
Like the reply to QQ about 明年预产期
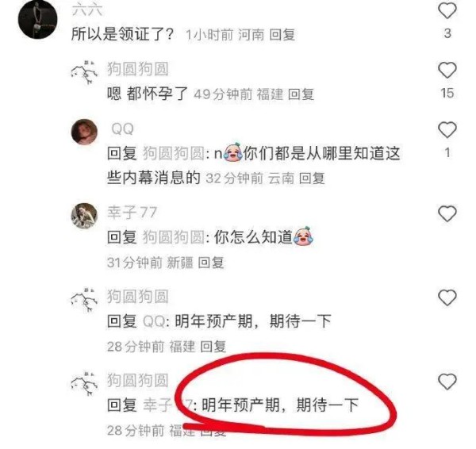pyautogui.click(x=447, y=297)
